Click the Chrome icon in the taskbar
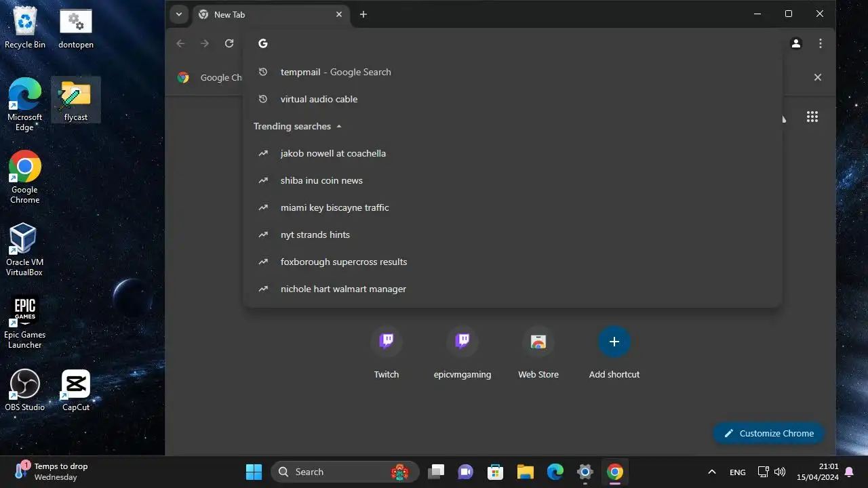This screenshot has width=868, height=488. pos(615,472)
